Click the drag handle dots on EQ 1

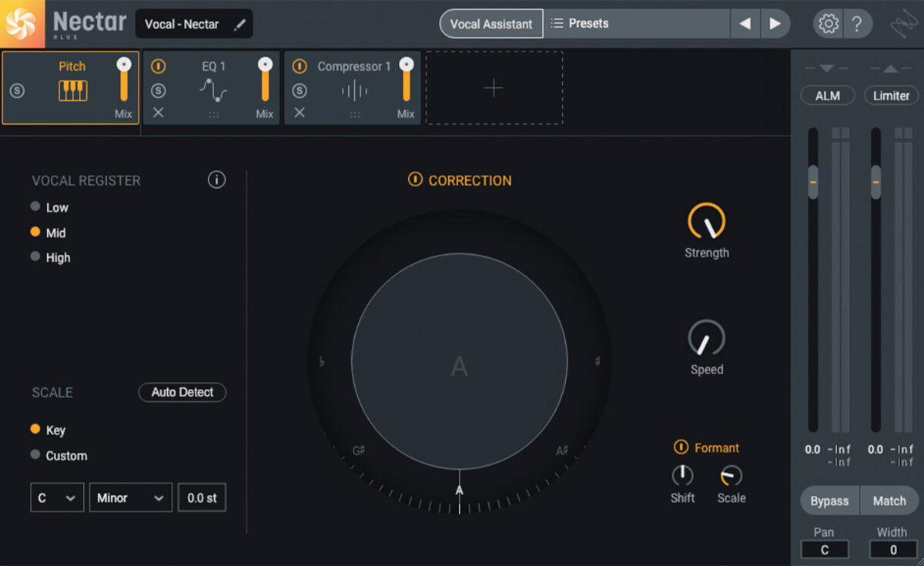(x=213, y=115)
